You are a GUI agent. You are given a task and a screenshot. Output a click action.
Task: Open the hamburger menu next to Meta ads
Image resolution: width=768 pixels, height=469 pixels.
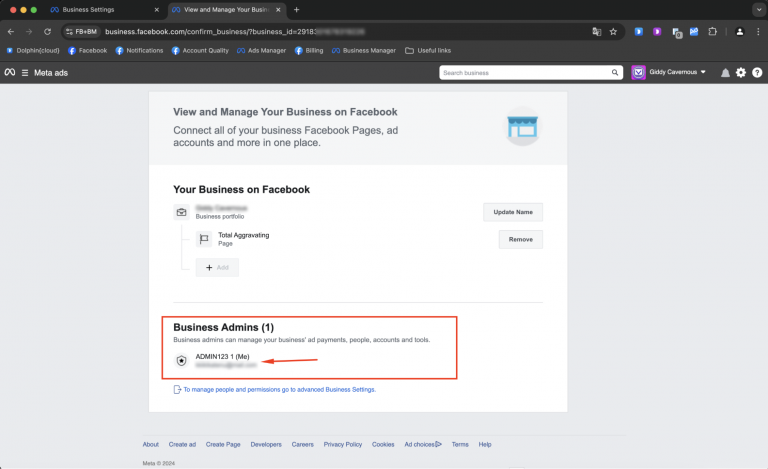(25, 72)
